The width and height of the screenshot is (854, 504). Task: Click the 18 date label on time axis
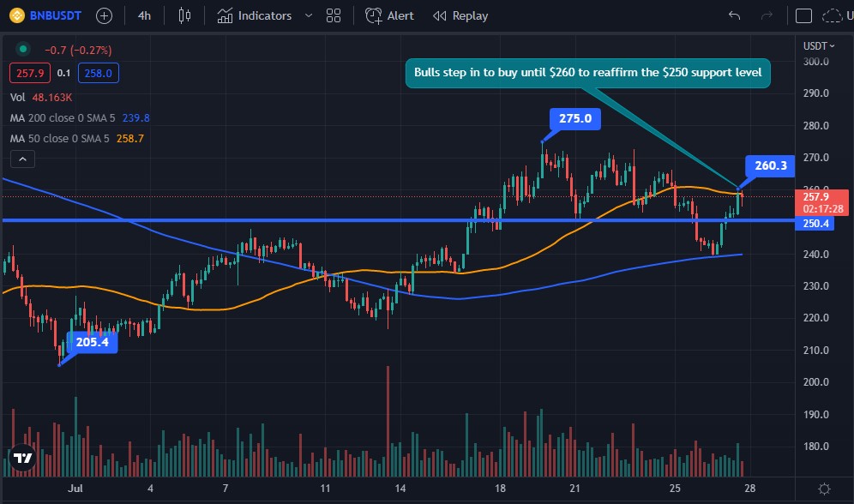pos(500,489)
